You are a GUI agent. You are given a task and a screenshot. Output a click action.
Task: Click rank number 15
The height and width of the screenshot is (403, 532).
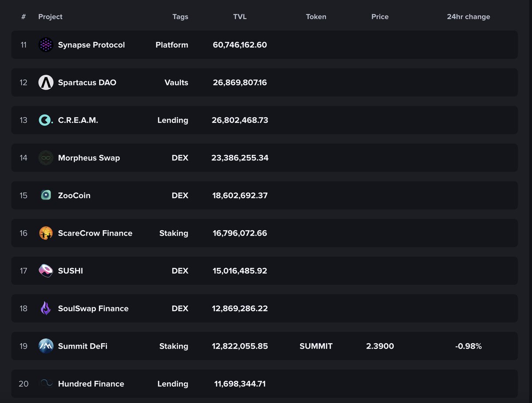pyautogui.click(x=23, y=195)
